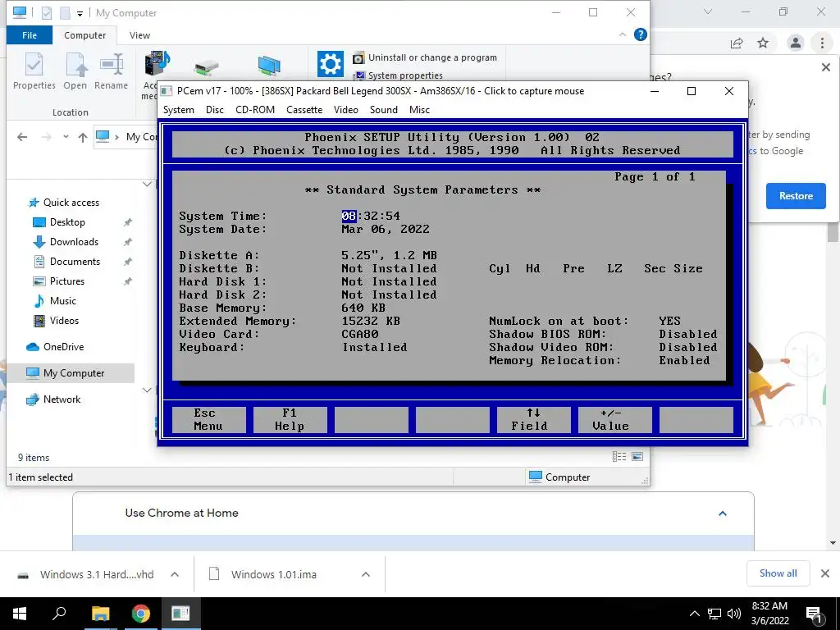
Task: Collapse the Explorer ribbon
Action: [x=623, y=34]
